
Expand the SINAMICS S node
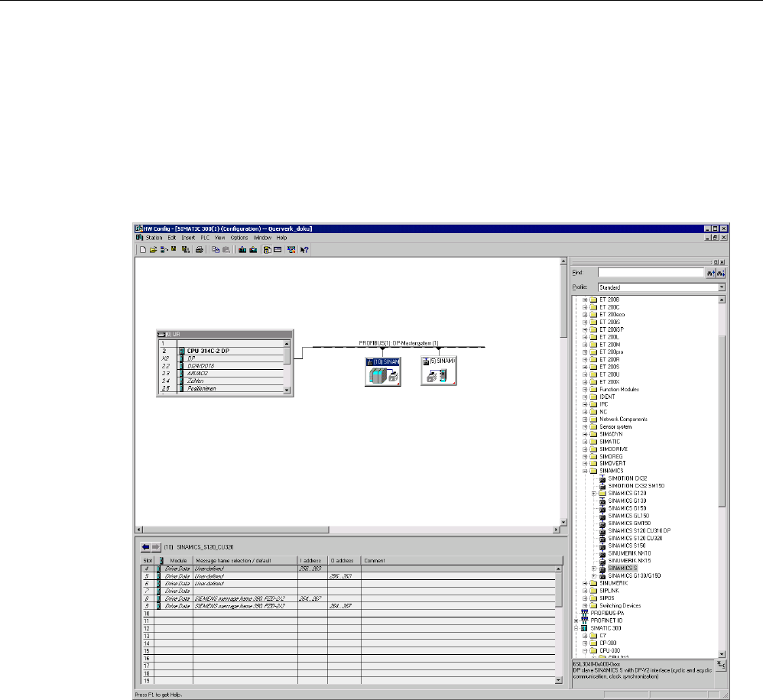tap(594, 568)
